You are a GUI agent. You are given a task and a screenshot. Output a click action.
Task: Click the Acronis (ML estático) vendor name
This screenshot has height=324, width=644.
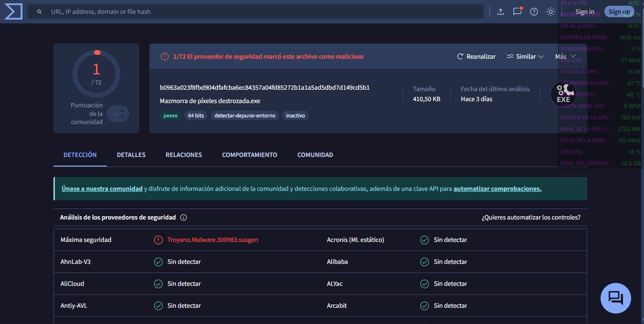click(355, 240)
